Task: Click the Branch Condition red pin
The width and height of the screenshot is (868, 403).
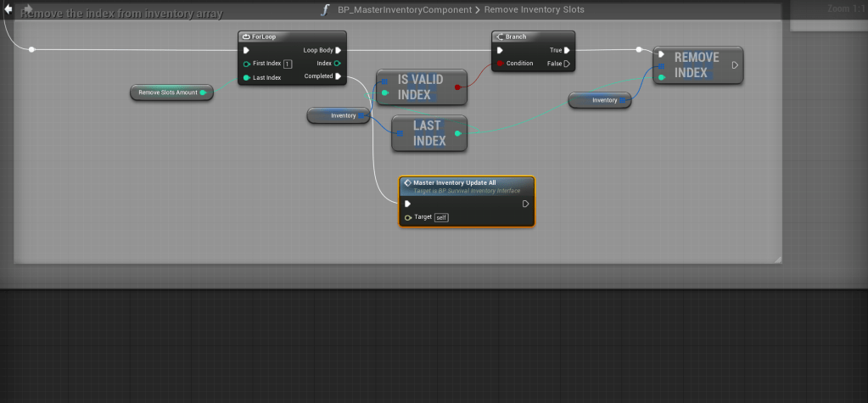Action: [x=501, y=64]
